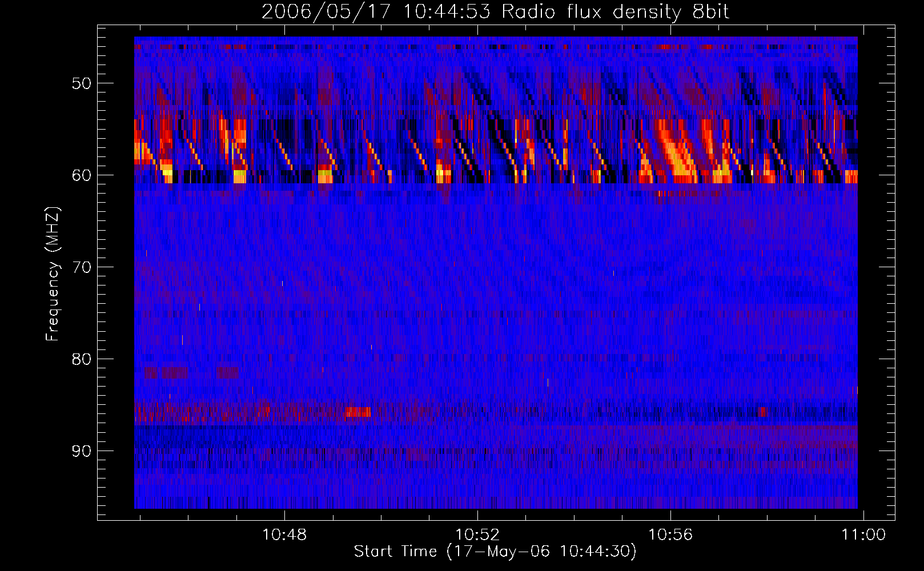Click the 70 frequency tick label
The image size is (924, 571).
(81, 267)
